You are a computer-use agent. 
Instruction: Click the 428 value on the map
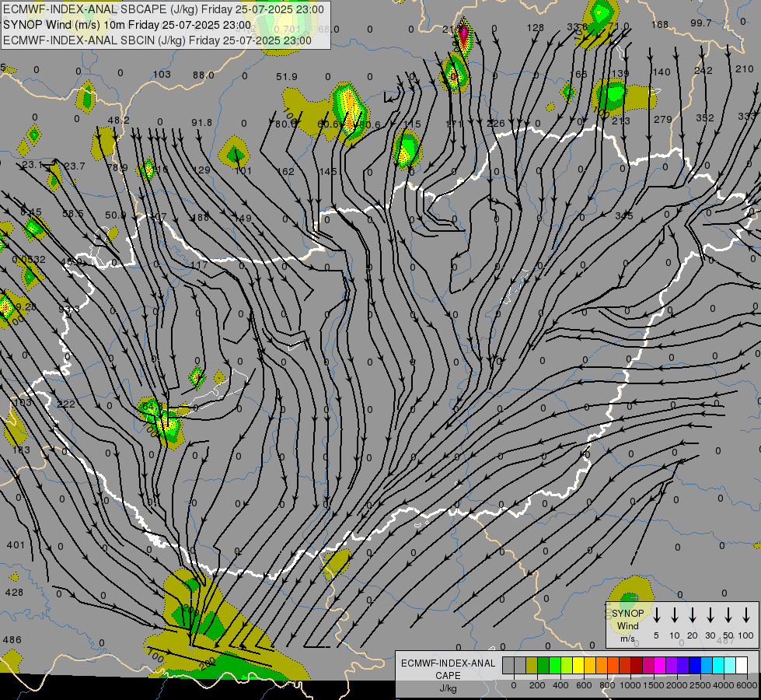(14, 592)
